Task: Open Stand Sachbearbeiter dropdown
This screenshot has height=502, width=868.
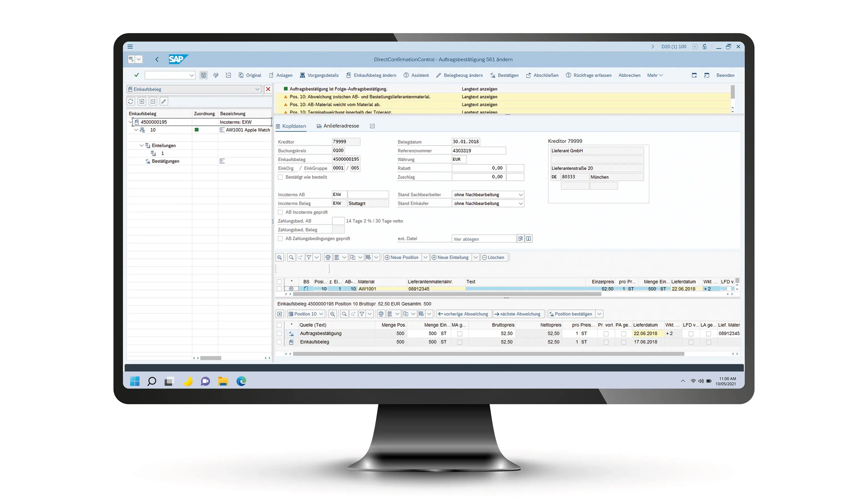Action: click(521, 195)
